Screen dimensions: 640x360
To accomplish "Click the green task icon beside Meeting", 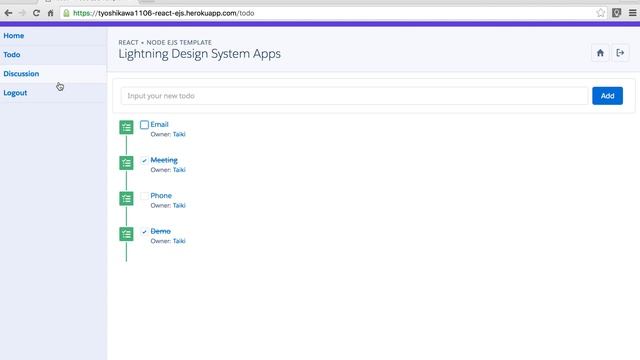I will coord(127,163).
